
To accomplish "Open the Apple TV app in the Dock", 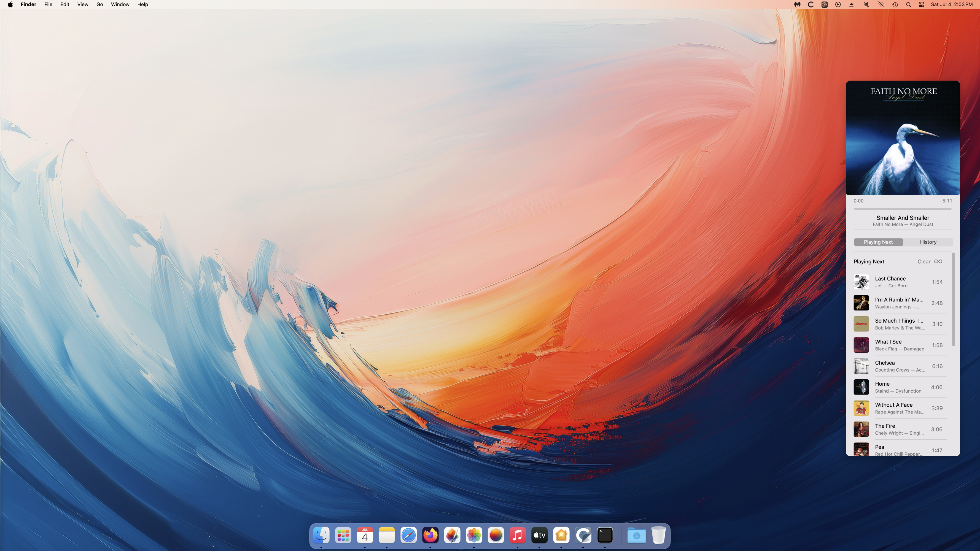I will pos(539,536).
